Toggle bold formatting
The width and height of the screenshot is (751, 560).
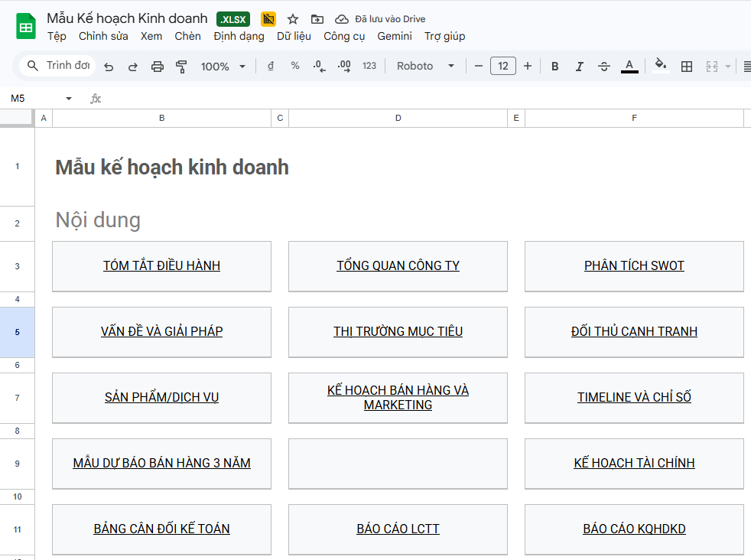554,67
